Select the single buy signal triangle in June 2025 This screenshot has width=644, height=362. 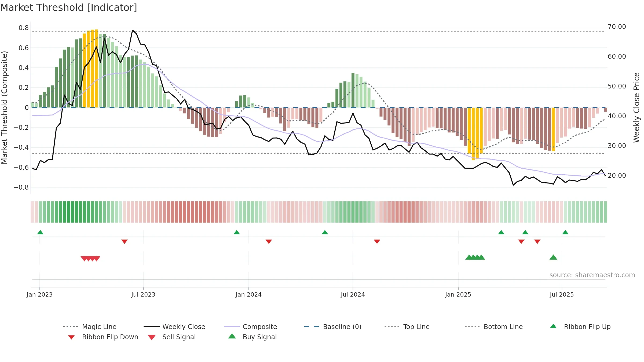pyautogui.click(x=553, y=257)
